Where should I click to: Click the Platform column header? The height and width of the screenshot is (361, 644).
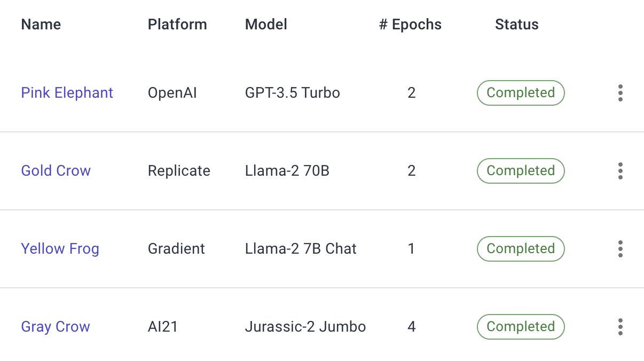pos(177,25)
